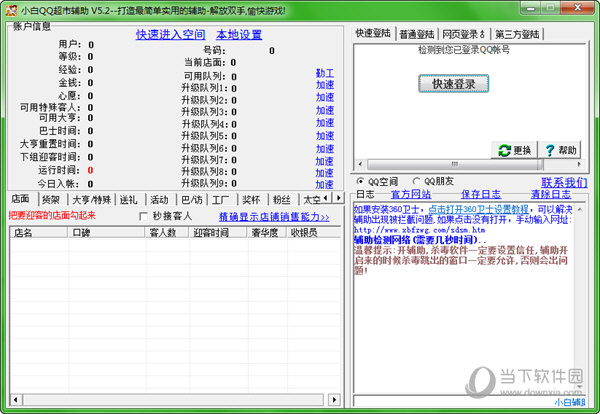Open the 官方网站 link

[x=411, y=194]
